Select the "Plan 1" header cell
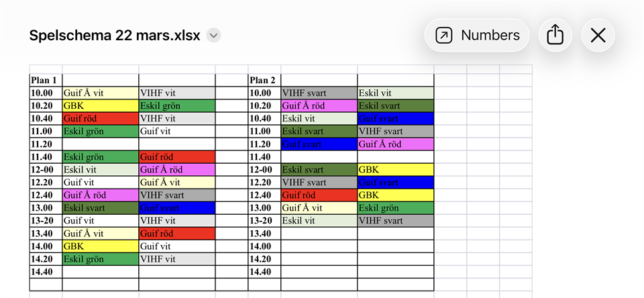 point(46,81)
